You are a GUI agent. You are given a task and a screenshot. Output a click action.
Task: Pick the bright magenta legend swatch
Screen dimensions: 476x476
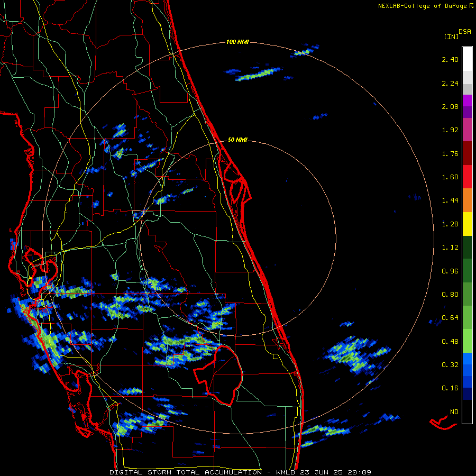[467, 100]
